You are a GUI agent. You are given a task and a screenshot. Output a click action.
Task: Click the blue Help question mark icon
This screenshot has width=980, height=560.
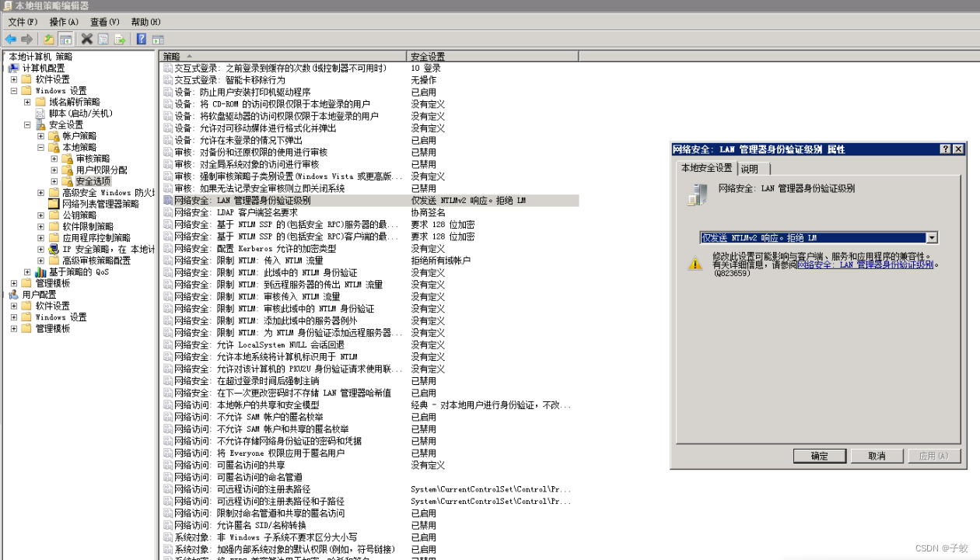coord(142,39)
